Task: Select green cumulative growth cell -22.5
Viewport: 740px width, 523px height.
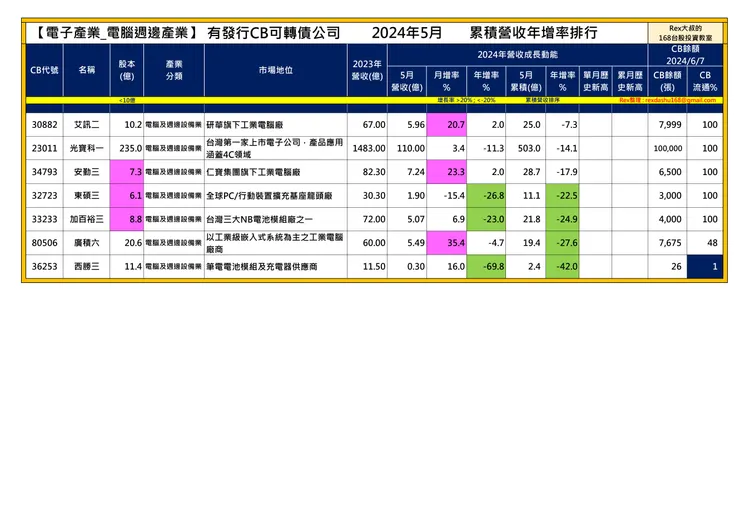Action: [562, 195]
